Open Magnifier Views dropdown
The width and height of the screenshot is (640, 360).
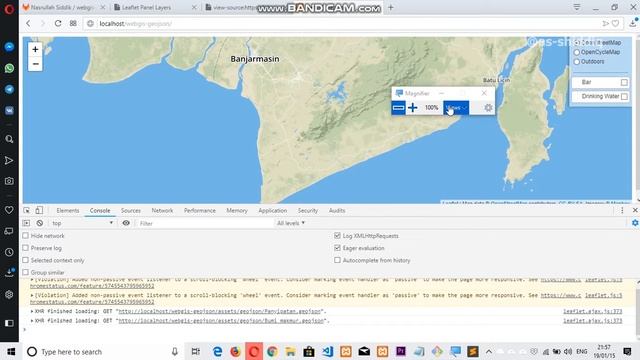(x=456, y=108)
